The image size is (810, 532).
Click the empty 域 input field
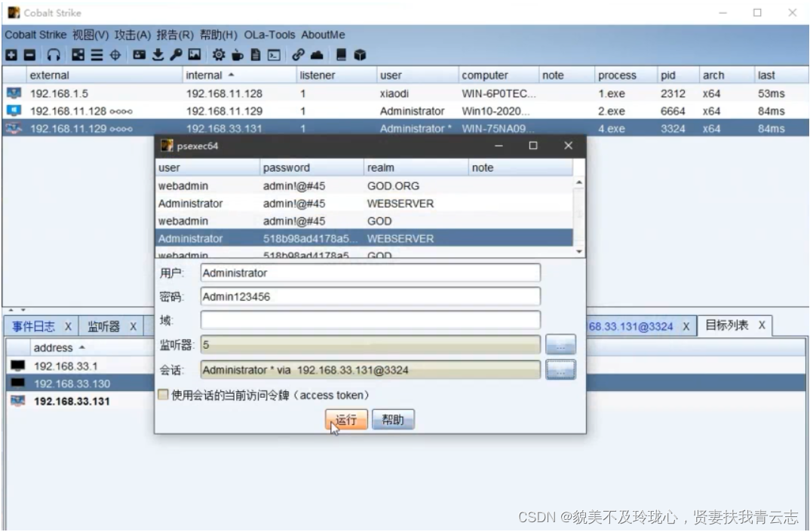tap(370, 320)
